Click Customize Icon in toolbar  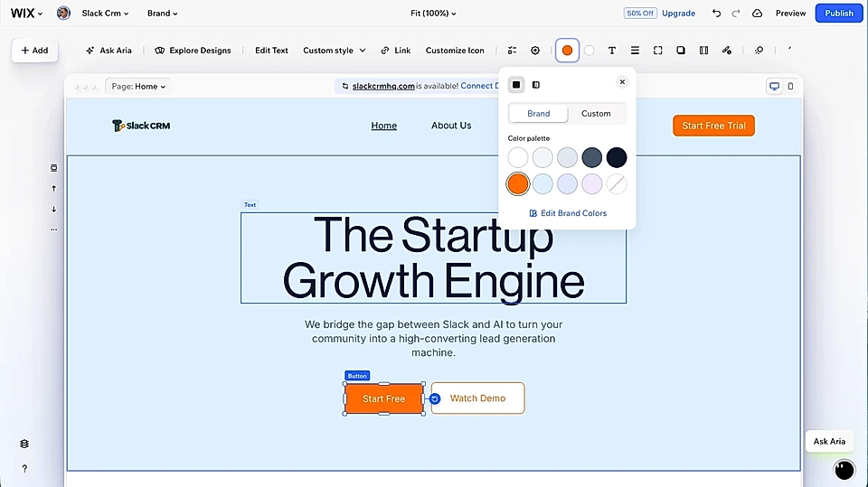pyautogui.click(x=455, y=51)
